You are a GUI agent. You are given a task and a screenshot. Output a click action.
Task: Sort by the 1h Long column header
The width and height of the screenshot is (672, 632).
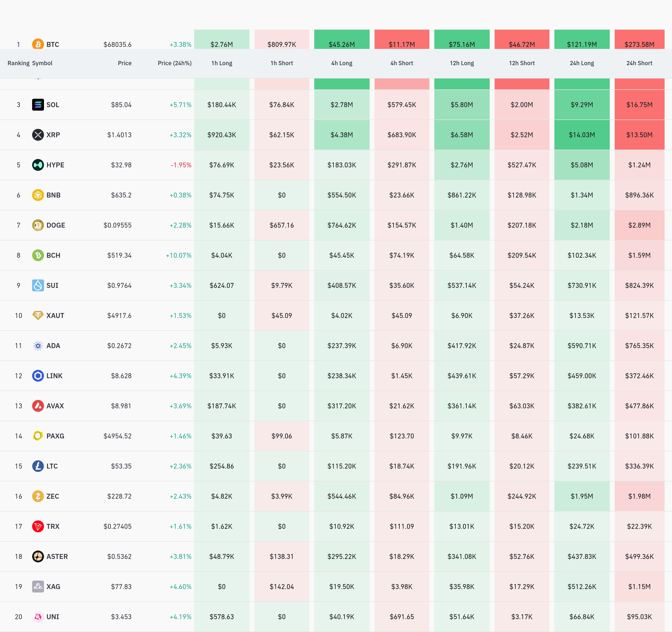click(x=222, y=63)
